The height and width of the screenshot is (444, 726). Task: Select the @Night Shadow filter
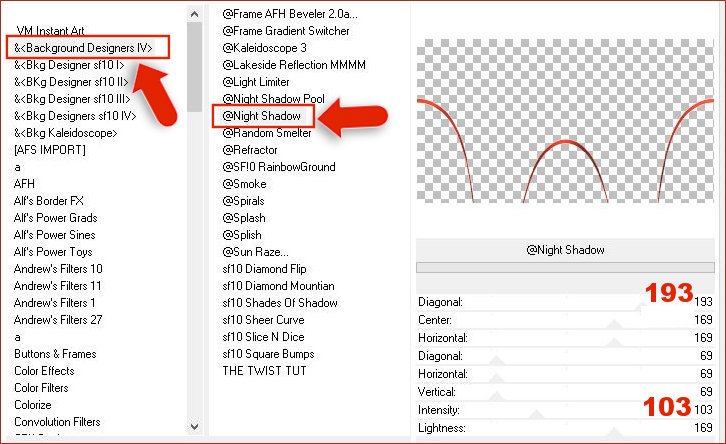tap(262, 117)
